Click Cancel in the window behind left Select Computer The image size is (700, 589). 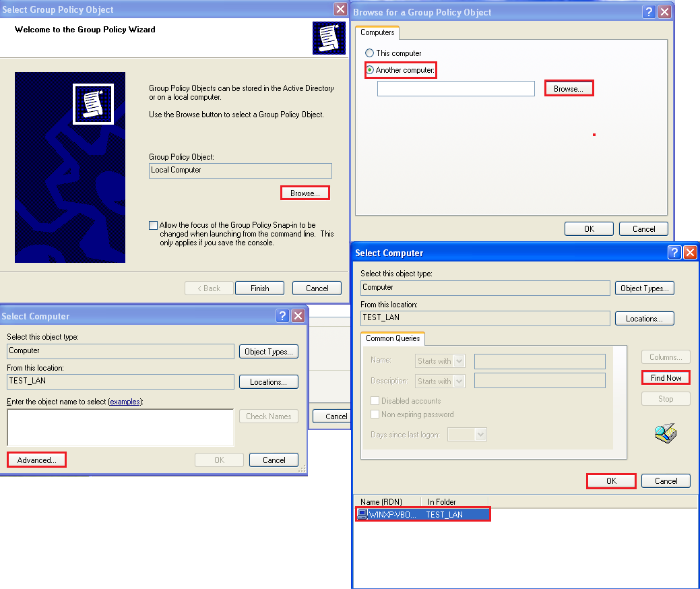[331, 416]
